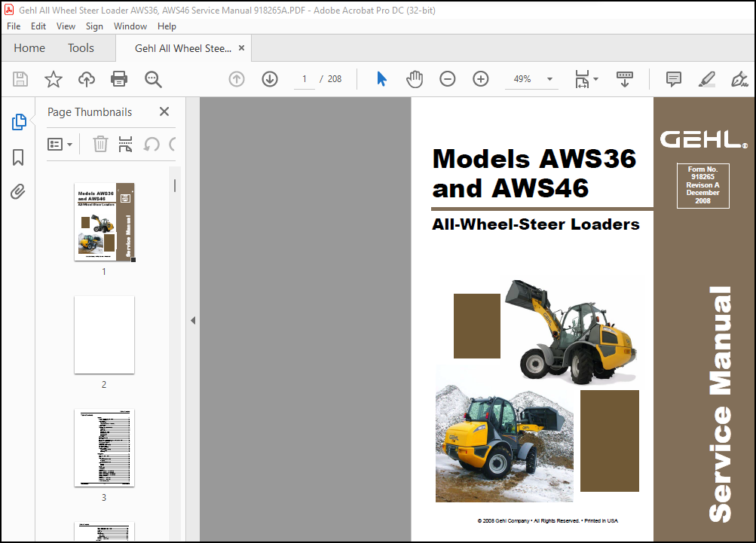Open the View menu
756x543 pixels.
(66, 26)
